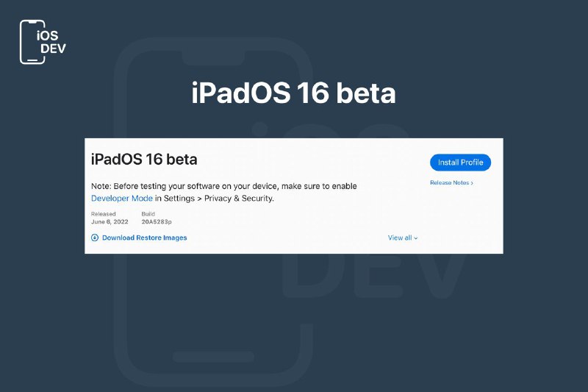Click the phone outline in the logo

(x=32, y=42)
